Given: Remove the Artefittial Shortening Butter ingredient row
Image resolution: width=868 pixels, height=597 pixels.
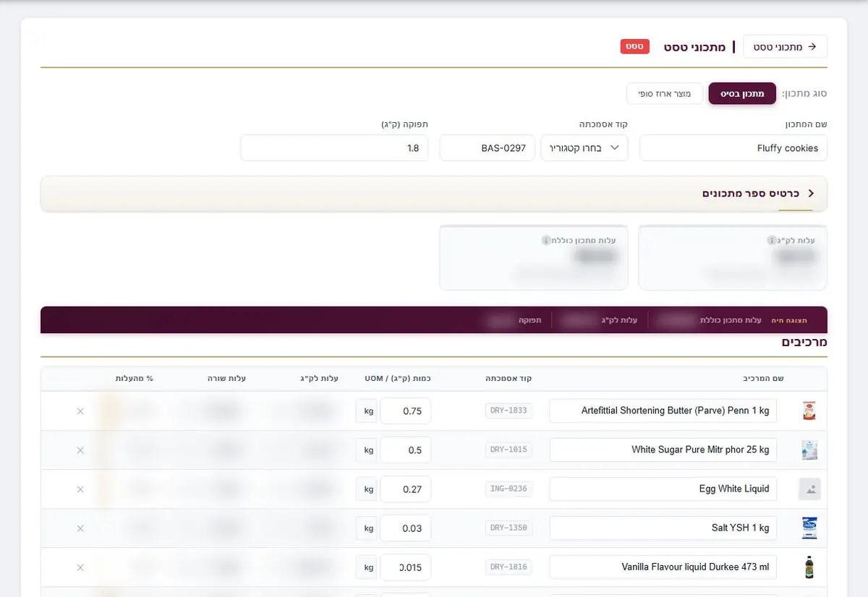Looking at the screenshot, I should coord(80,411).
